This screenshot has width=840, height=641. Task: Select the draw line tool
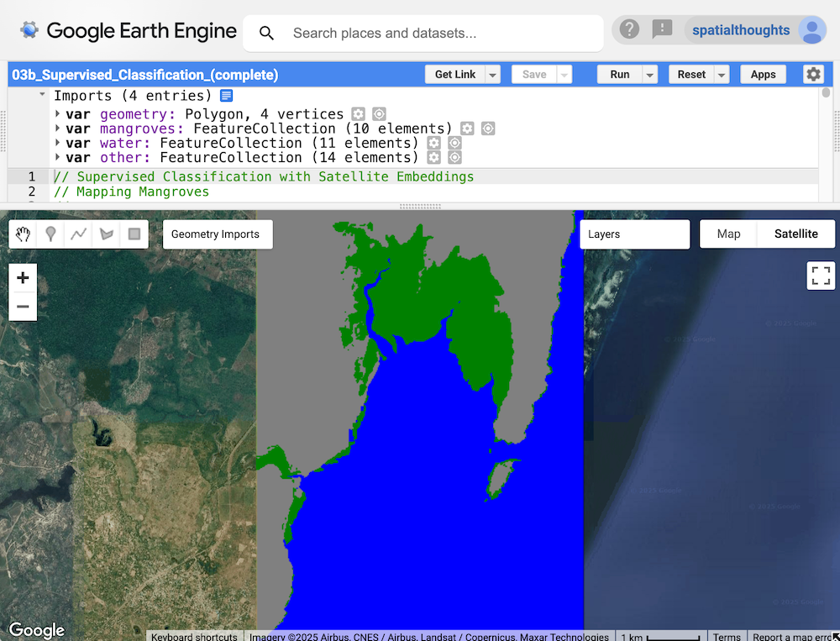[x=78, y=234]
